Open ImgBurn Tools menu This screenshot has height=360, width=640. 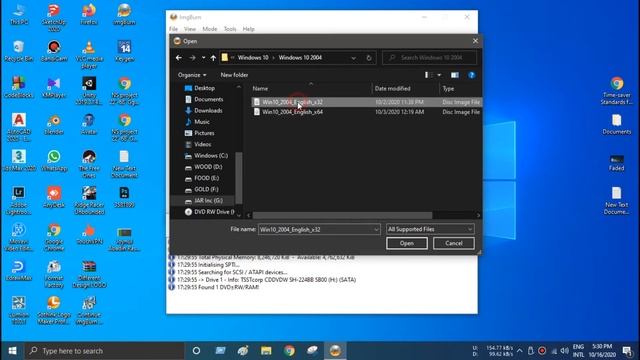230,29
